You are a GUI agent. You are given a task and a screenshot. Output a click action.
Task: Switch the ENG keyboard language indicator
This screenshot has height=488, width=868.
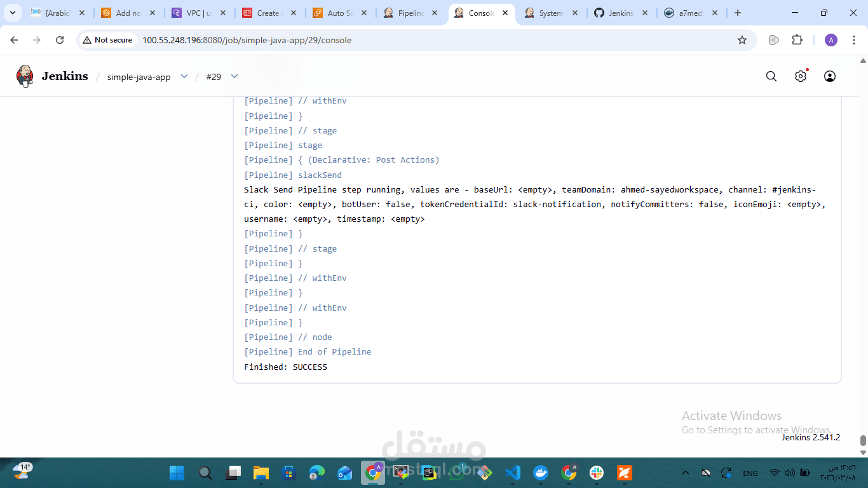[750, 473]
